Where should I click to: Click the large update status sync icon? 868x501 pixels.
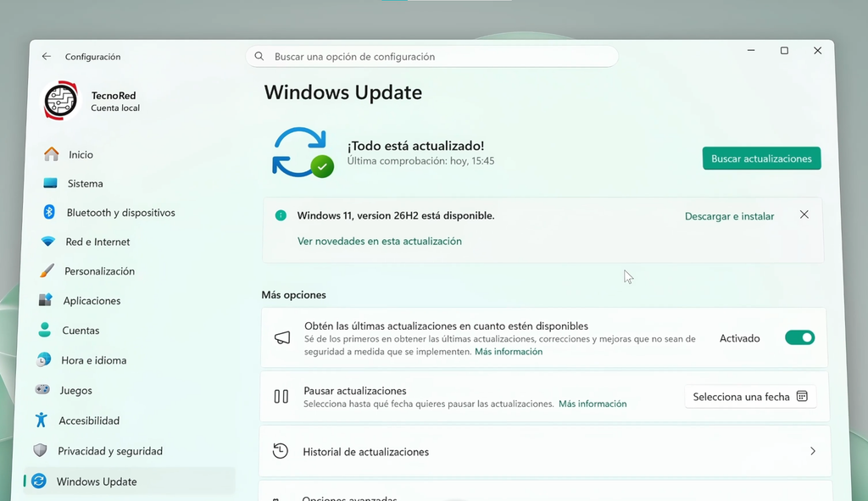(303, 153)
